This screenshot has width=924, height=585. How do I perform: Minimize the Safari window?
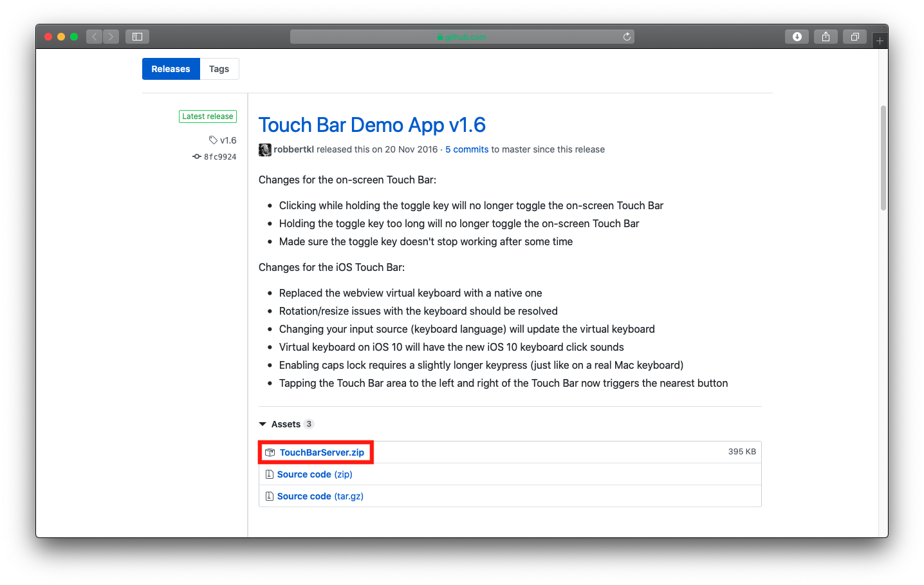click(x=61, y=37)
